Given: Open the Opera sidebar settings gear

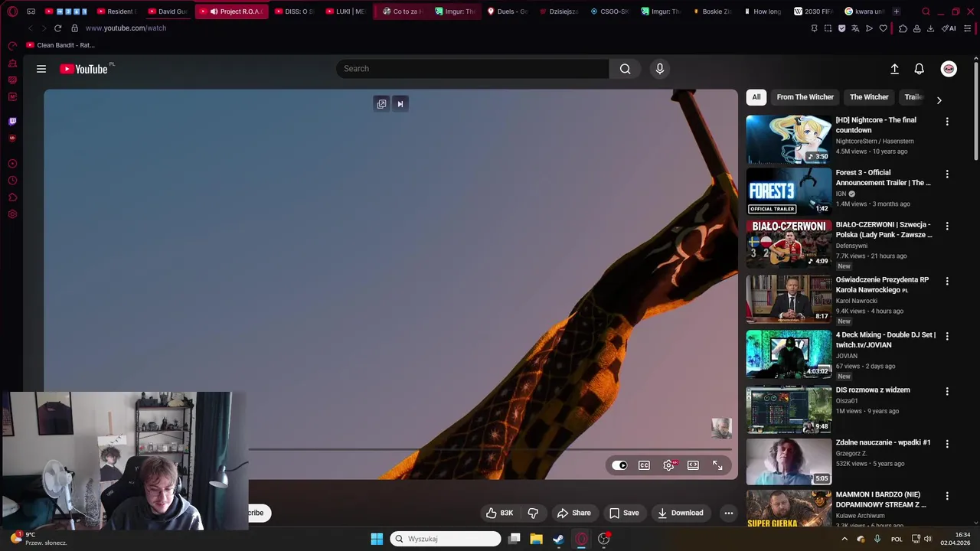Looking at the screenshot, I should coord(12,214).
